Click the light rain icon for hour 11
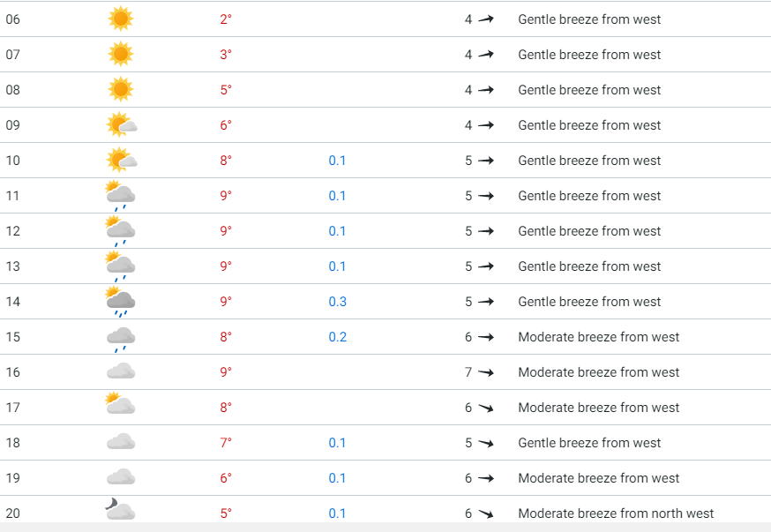The width and height of the screenshot is (771, 532). tap(120, 196)
